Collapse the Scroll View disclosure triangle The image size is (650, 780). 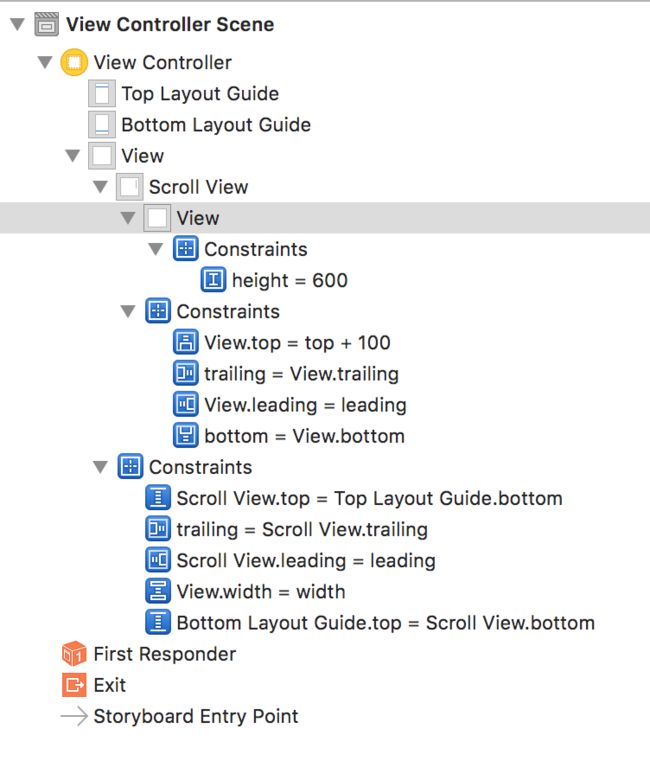click(x=100, y=187)
